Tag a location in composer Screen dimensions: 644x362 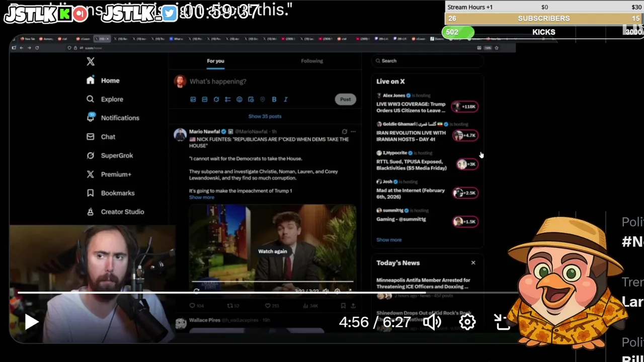coord(262,100)
